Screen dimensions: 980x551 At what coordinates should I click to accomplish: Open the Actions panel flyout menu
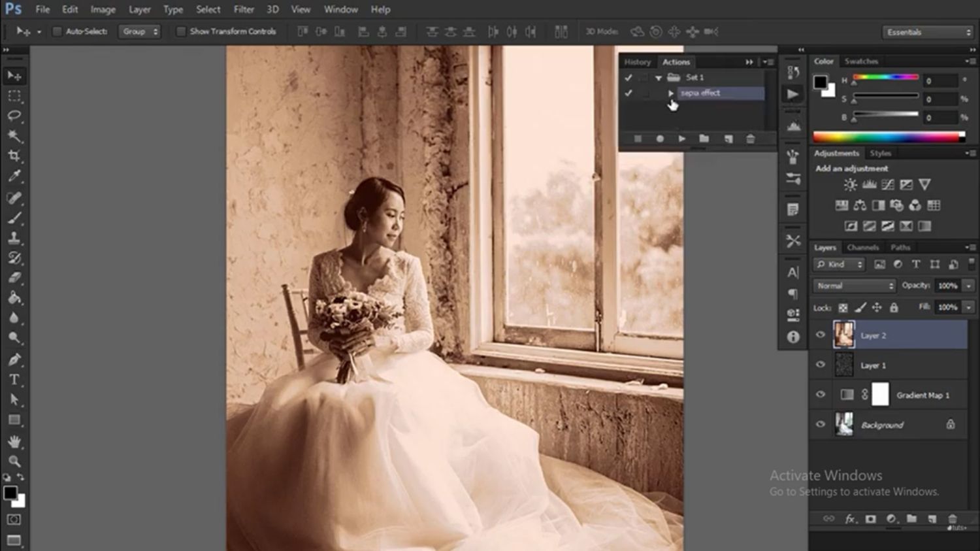[x=768, y=62]
